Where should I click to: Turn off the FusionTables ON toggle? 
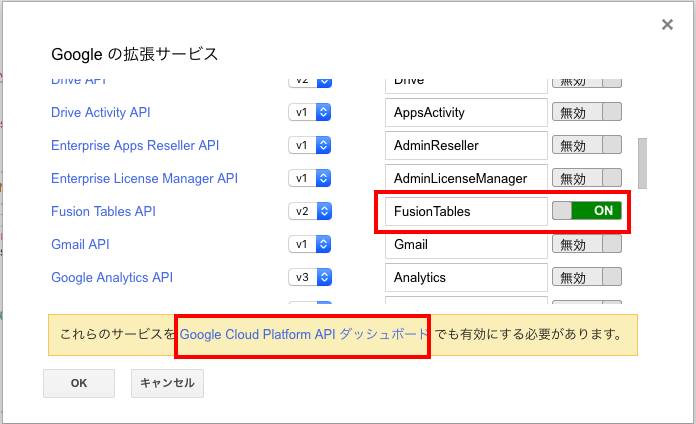tap(587, 211)
